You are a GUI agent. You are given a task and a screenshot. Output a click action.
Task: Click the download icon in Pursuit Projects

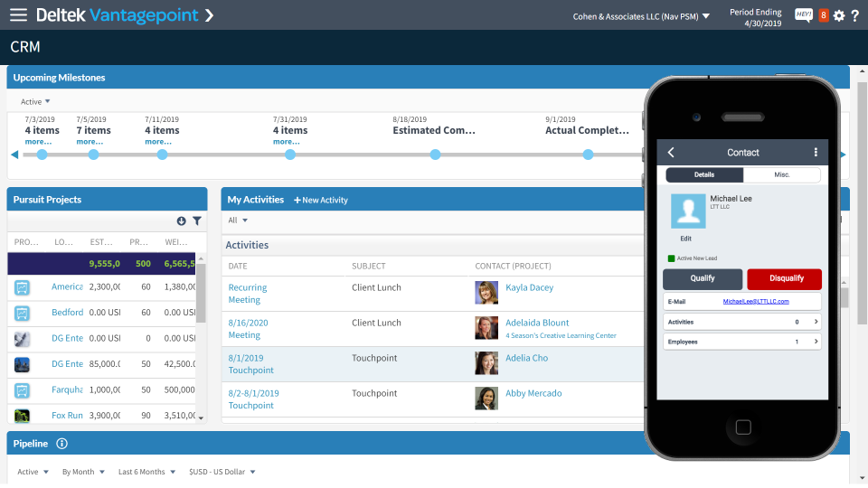point(181,221)
